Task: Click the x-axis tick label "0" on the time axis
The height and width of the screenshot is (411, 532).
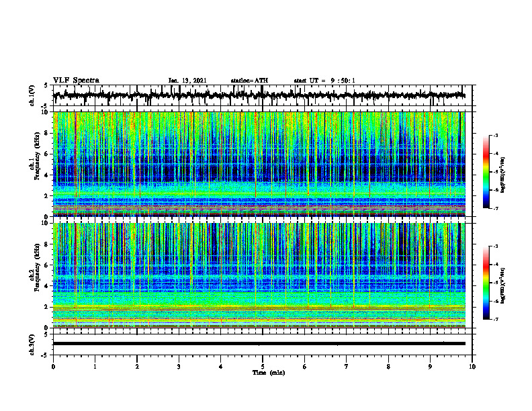Action: (x=53, y=367)
